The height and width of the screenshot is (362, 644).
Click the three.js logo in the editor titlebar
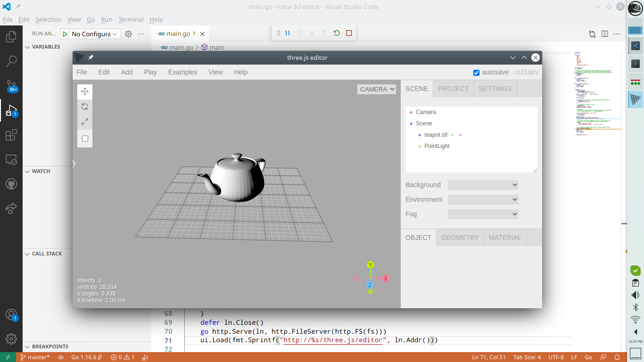click(x=78, y=58)
